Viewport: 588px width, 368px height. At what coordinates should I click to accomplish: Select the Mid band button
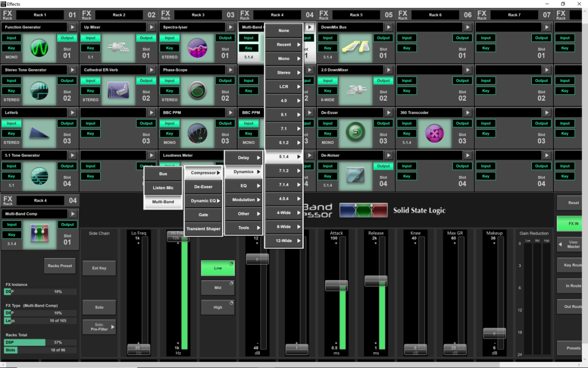(x=218, y=288)
